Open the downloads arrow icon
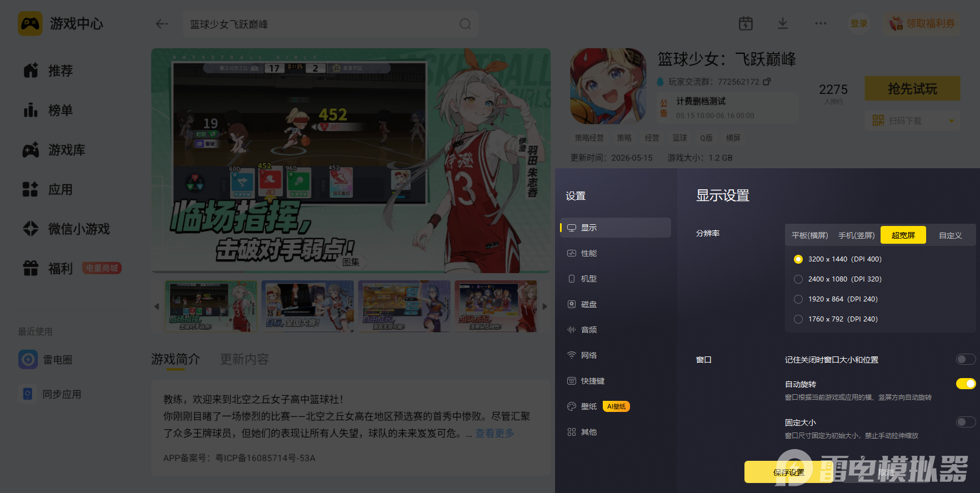Image resolution: width=980 pixels, height=493 pixels. point(782,23)
